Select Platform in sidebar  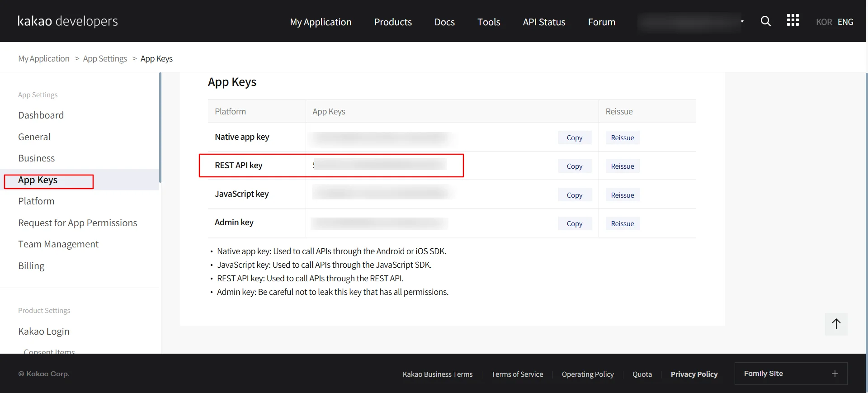[36, 201]
